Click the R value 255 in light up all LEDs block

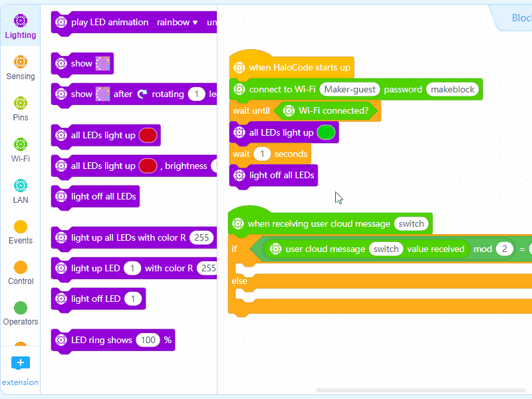click(201, 237)
